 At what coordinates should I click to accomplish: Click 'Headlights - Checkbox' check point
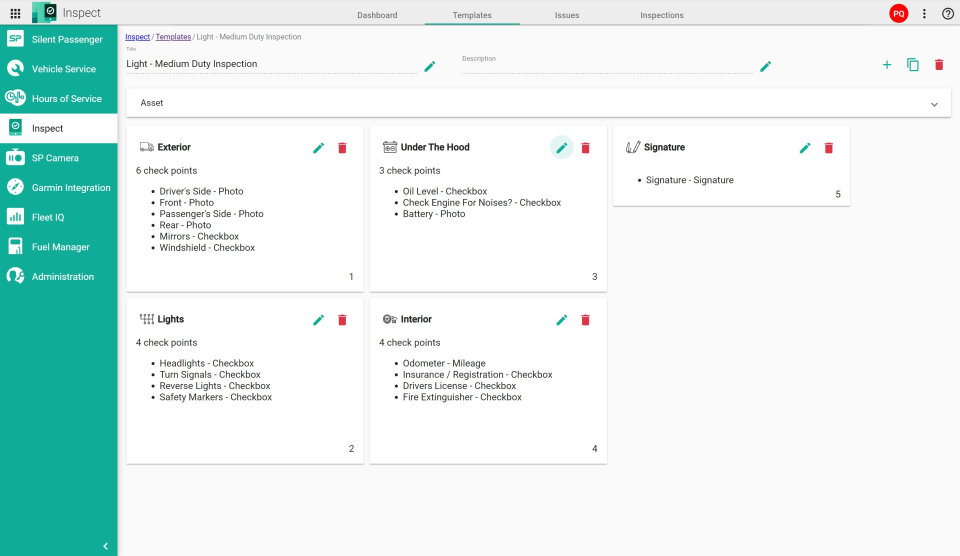pyautogui.click(x=206, y=363)
